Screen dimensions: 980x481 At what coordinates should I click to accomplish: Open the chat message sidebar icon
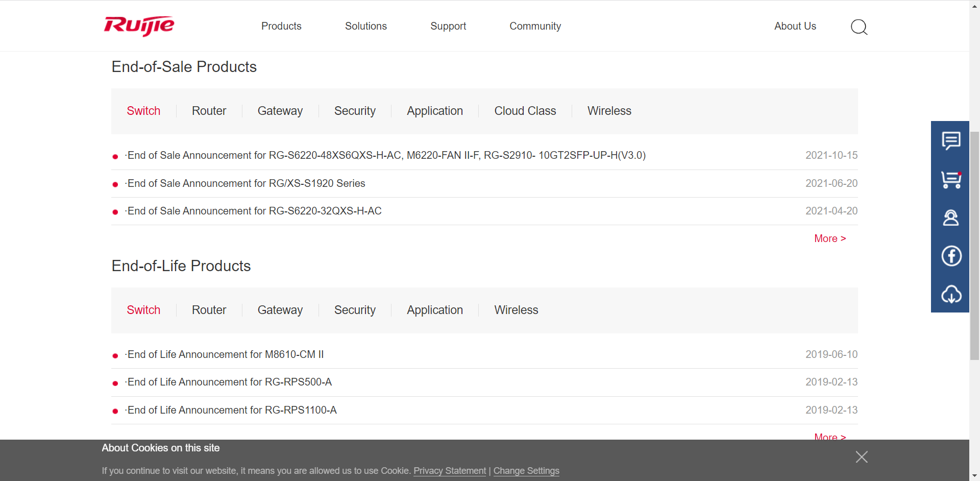[951, 141]
